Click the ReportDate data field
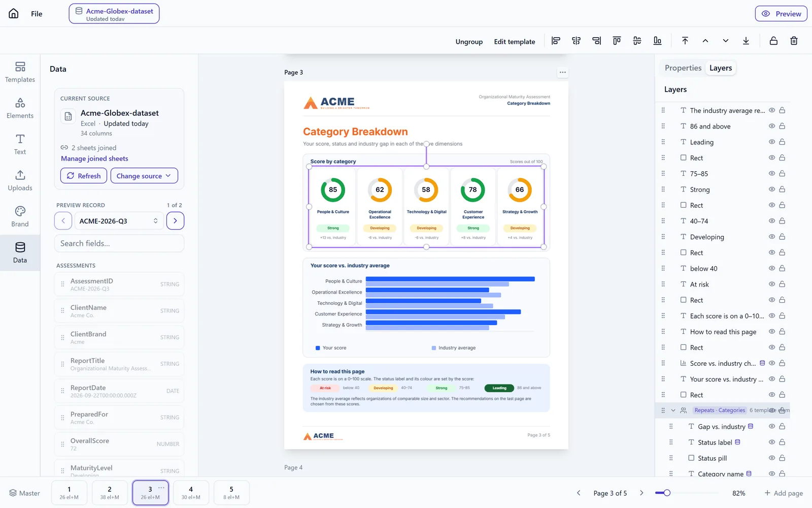 119,391
